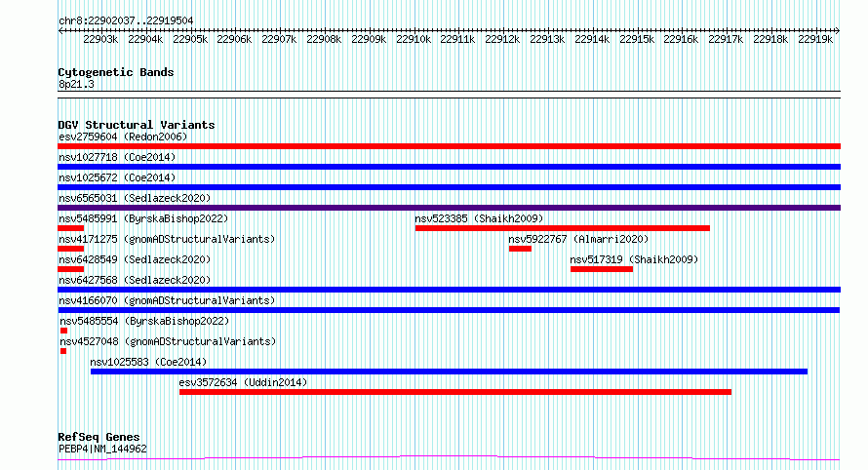Click the 22908k ruler position

(324, 39)
